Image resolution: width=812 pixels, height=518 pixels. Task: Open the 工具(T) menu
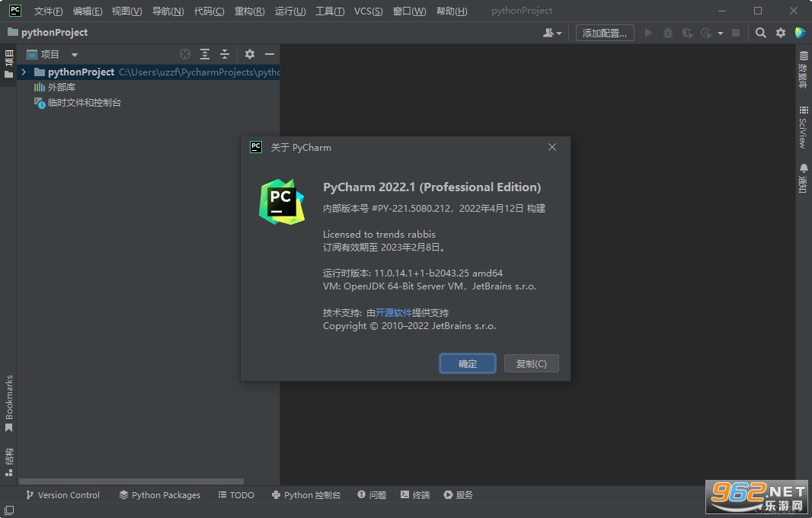coord(330,11)
